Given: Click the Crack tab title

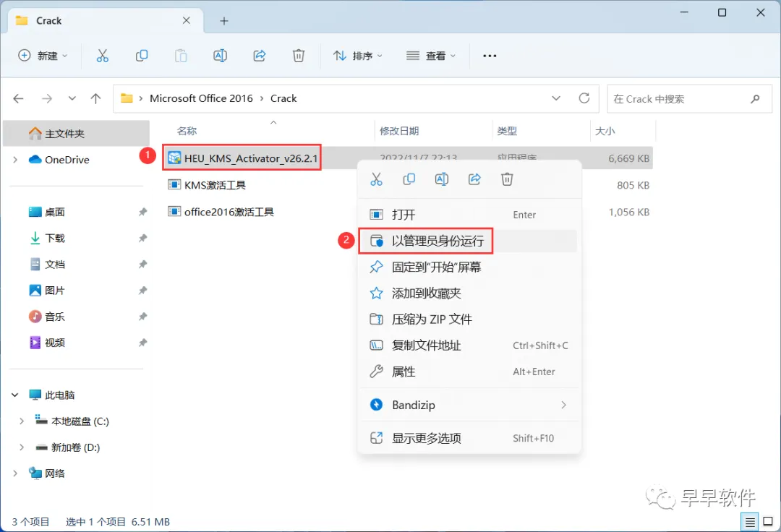Looking at the screenshot, I should (x=49, y=21).
